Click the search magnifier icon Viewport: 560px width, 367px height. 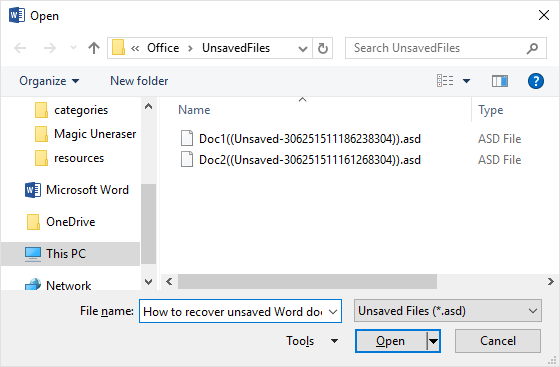(532, 48)
